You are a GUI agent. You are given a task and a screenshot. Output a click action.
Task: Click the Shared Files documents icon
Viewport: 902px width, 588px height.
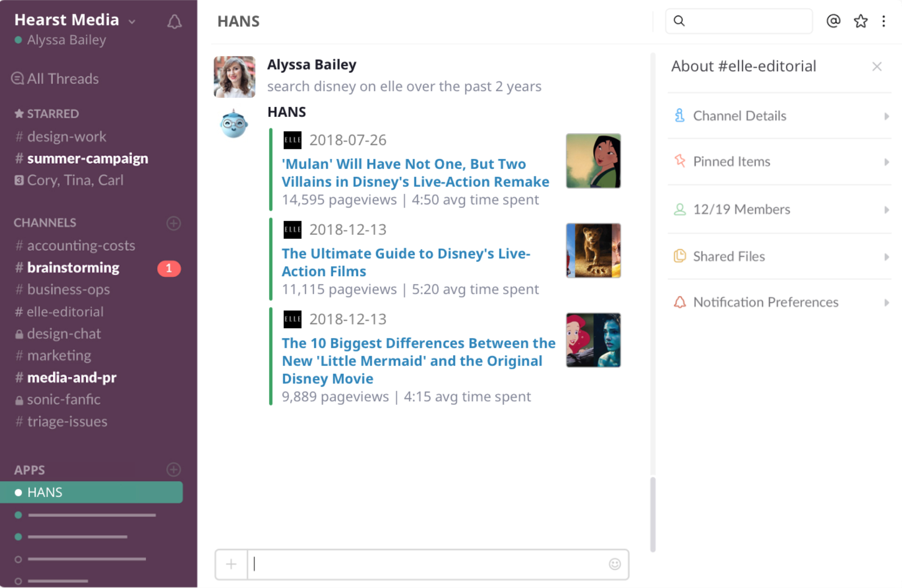(x=680, y=256)
